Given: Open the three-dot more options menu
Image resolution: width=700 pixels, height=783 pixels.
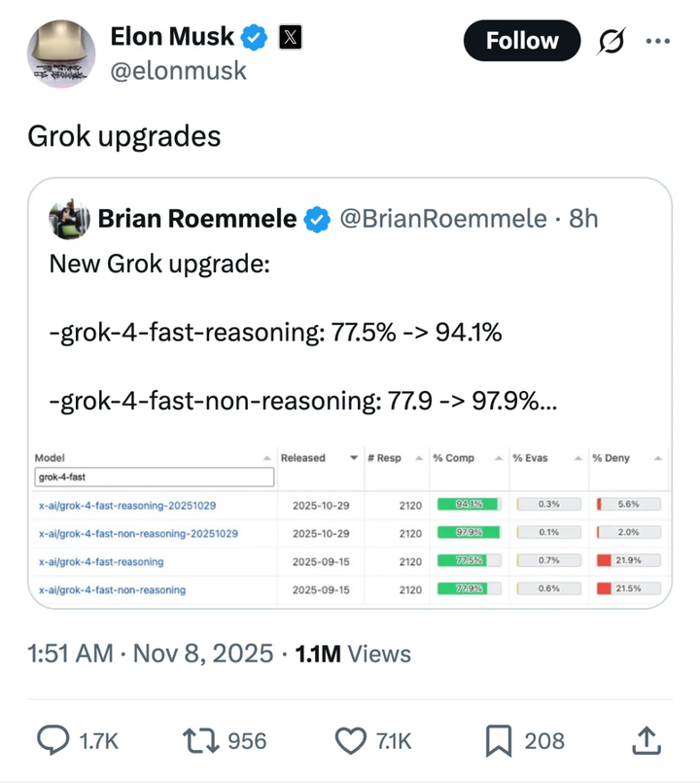Looking at the screenshot, I should (x=658, y=41).
